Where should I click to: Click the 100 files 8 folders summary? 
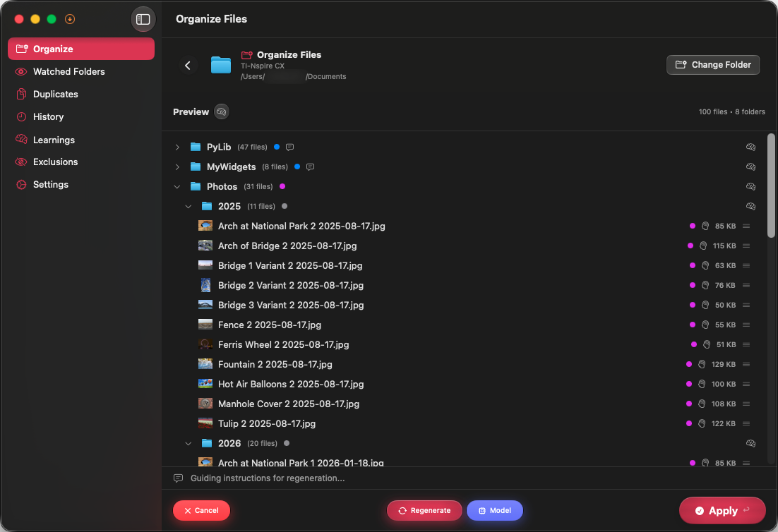(x=732, y=112)
